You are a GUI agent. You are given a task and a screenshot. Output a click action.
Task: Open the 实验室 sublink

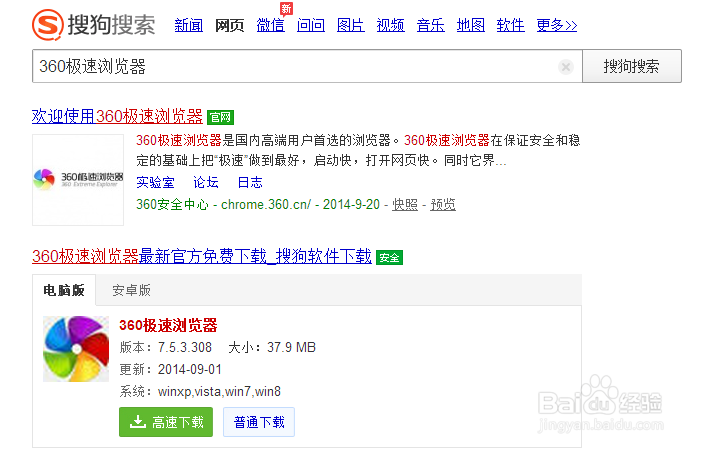155,182
